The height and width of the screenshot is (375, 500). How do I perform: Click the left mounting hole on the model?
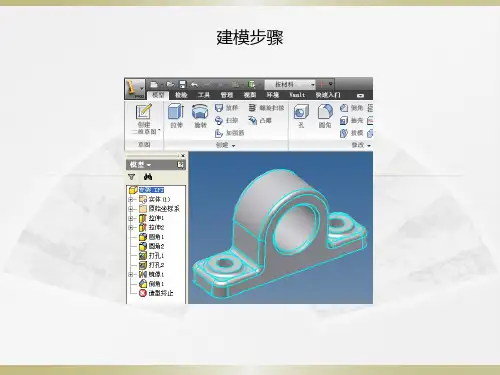[225, 264]
